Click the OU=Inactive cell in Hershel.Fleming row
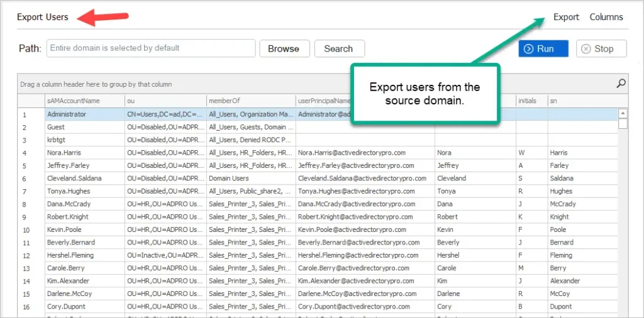The image size is (644, 318). 165,255
